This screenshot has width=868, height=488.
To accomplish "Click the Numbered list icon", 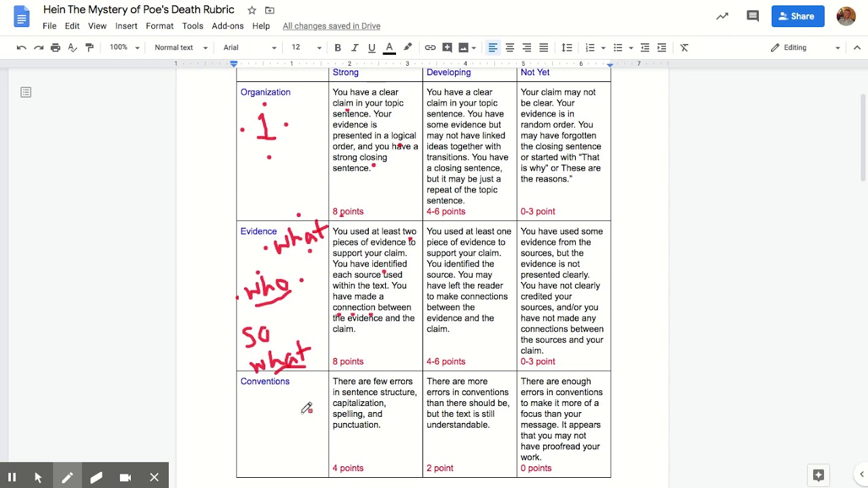I will coord(590,47).
